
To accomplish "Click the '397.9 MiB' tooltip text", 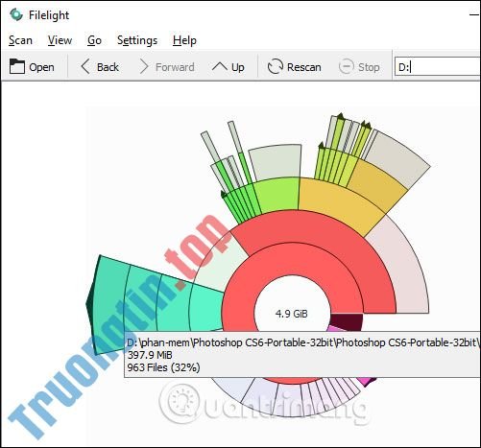I will click(150, 355).
